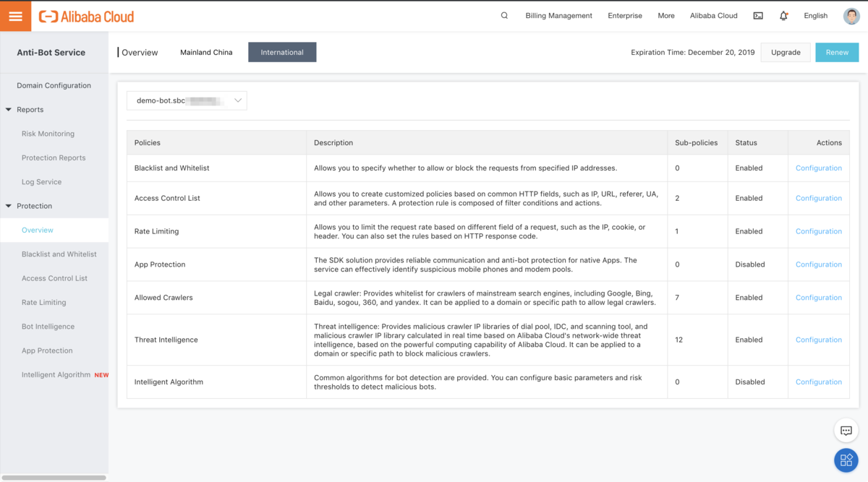The image size is (868, 482).
Task: Open the demo-bot domain dropdown
Action: point(187,100)
